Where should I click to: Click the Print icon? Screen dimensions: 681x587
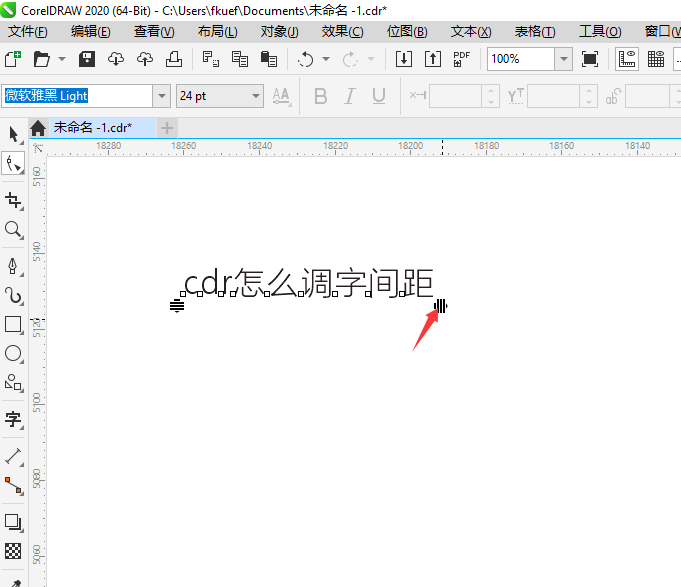pos(174,59)
